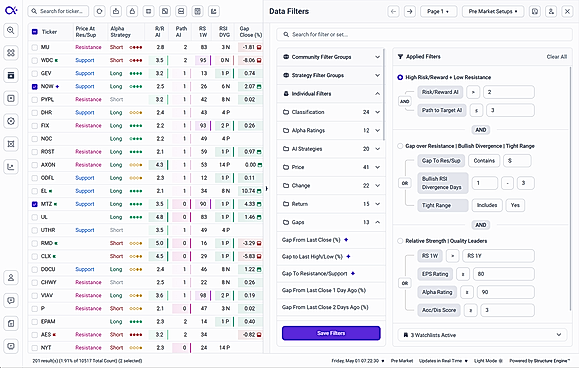Select the dark archive box icon in the sidebar
The height and width of the screenshot is (368, 579).
(11, 76)
